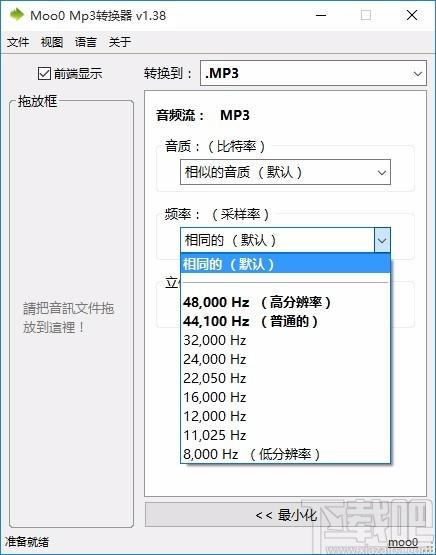Pick 24,000 Hz from the list
The width and height of the screenshot is (436, 555).
(285, 360)
